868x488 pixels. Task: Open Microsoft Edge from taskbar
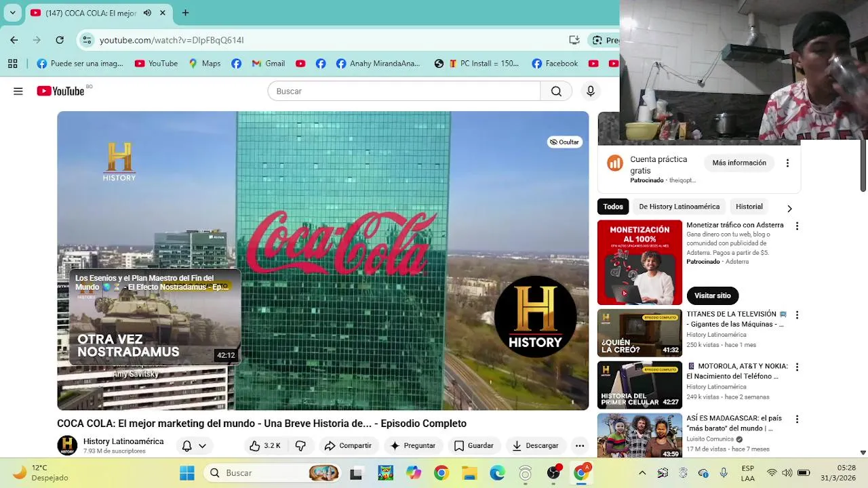497,472
